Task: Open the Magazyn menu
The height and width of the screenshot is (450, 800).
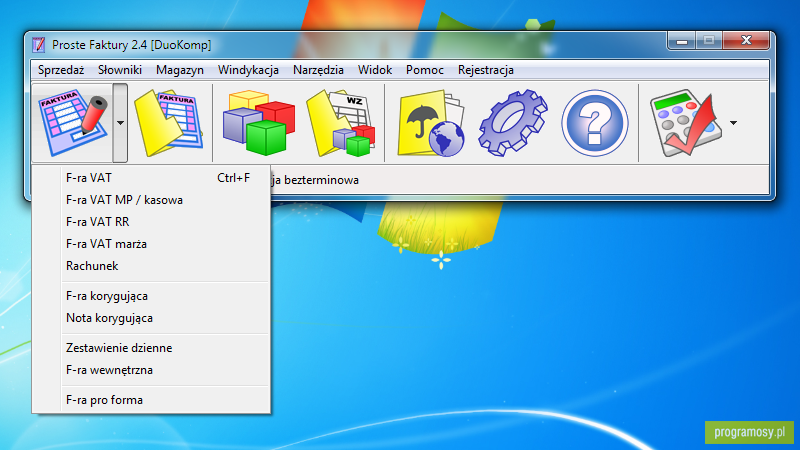Action: point(180,70)
